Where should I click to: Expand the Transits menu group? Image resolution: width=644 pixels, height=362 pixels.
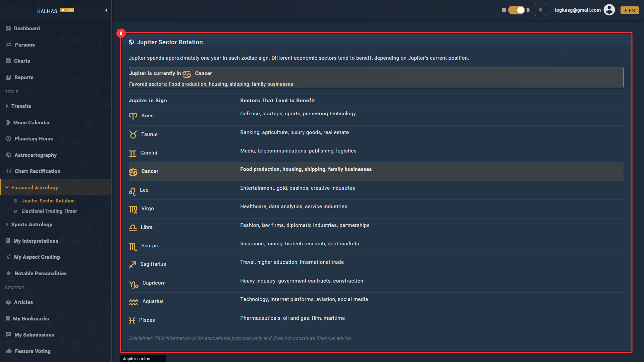(21, 106)
